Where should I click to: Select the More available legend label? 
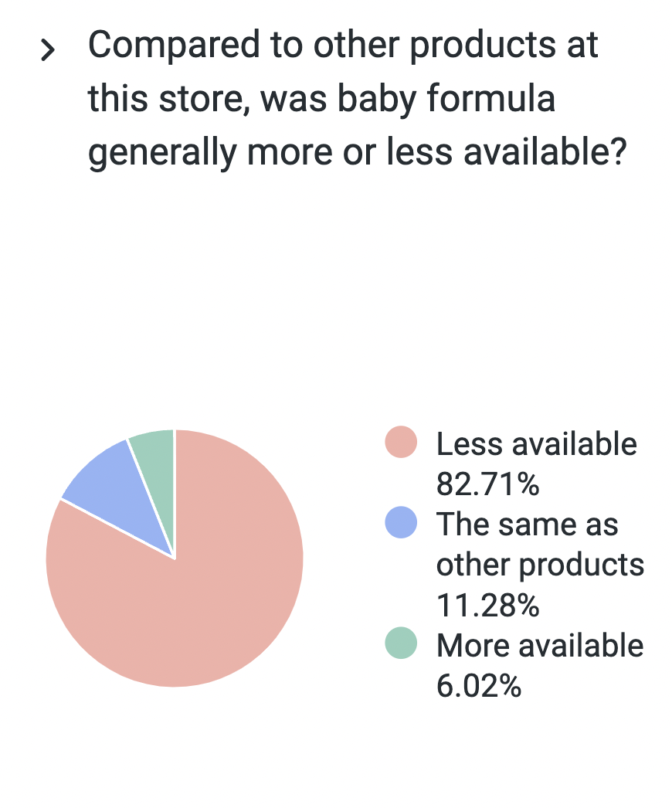click(x=540, y=645)
